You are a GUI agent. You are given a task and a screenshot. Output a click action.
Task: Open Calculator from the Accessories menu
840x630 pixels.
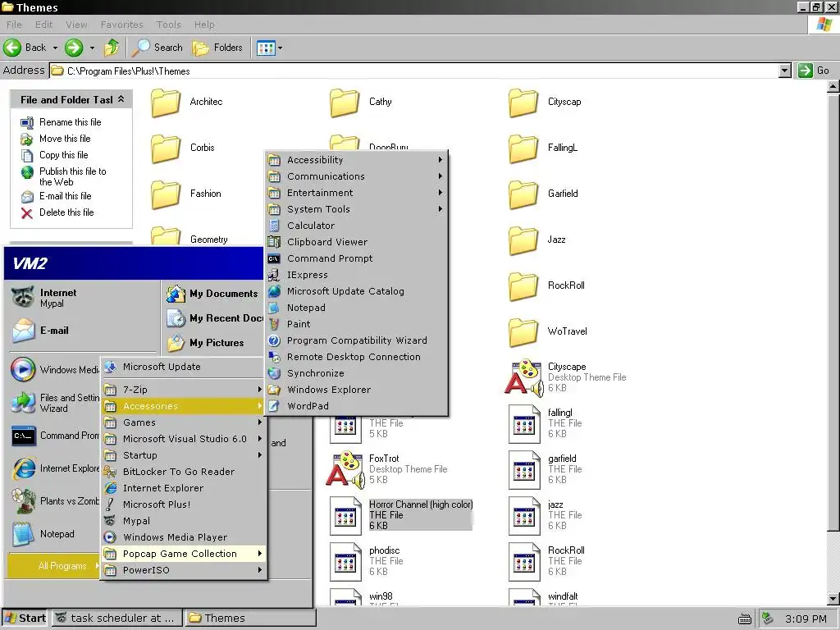356,226
